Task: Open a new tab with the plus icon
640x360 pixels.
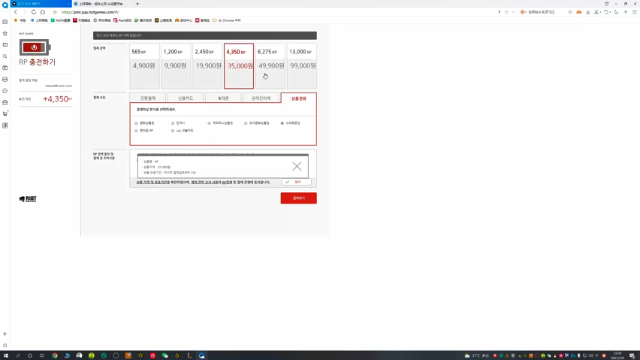Action: pyautogui.click(x=138, y=4)
